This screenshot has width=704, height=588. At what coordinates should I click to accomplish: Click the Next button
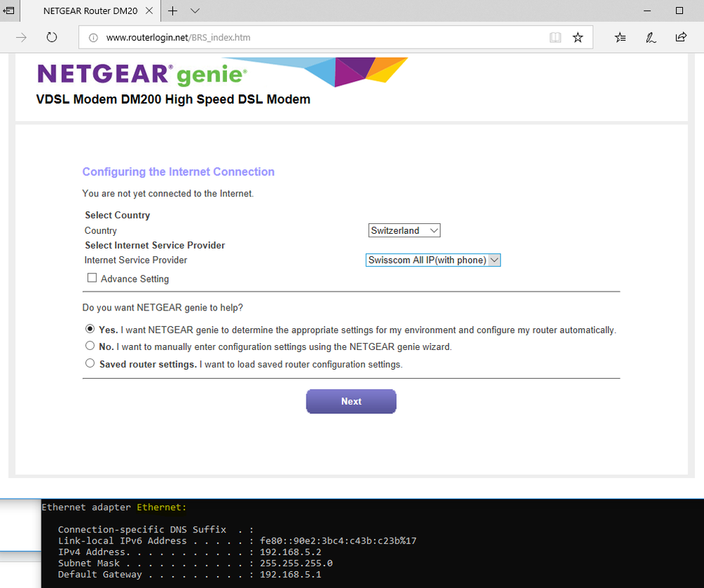351,401
